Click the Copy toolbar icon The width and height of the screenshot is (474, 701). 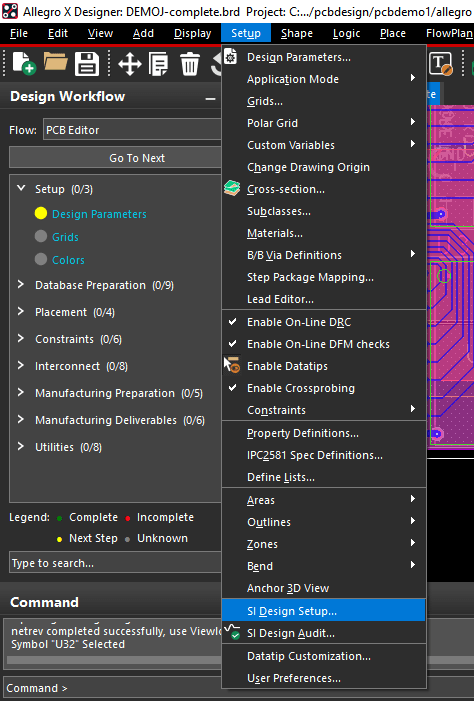[159, 63]
